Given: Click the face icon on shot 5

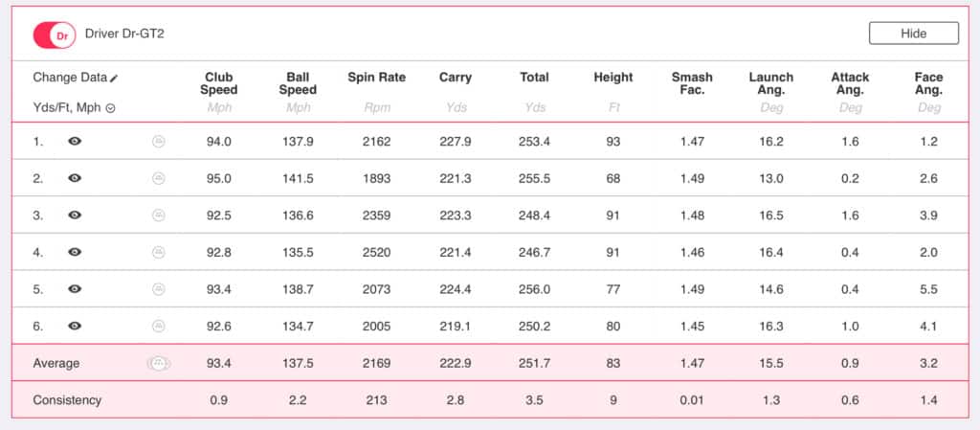Looking at the screenshot, I should [159, 289].
